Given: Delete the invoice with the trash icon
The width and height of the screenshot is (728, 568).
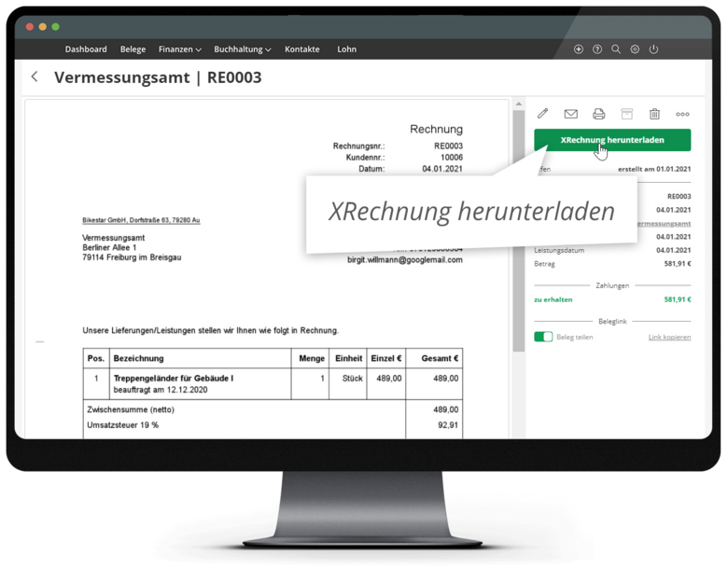Looking at the screenshot, I should [x=654, y=114].
